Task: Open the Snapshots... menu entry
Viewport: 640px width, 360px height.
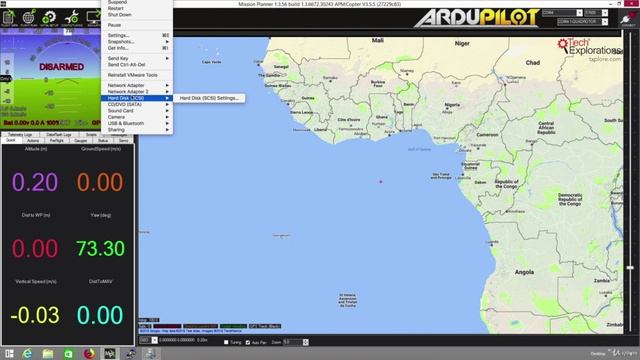Action: [x=137, y=42]
